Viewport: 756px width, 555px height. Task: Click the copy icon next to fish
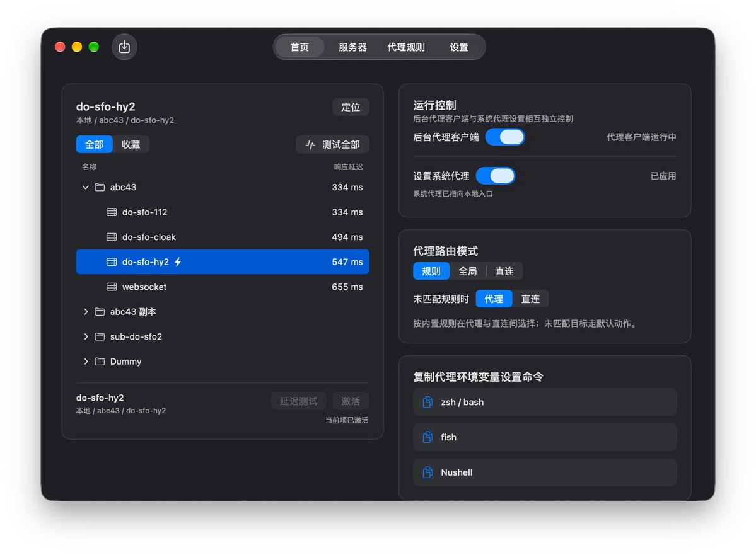tap(427, 437)
